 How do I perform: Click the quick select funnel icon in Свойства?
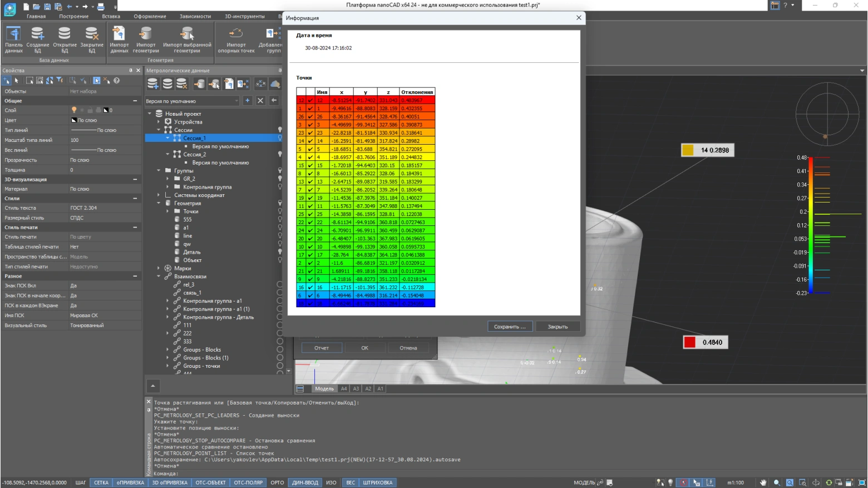60,81
